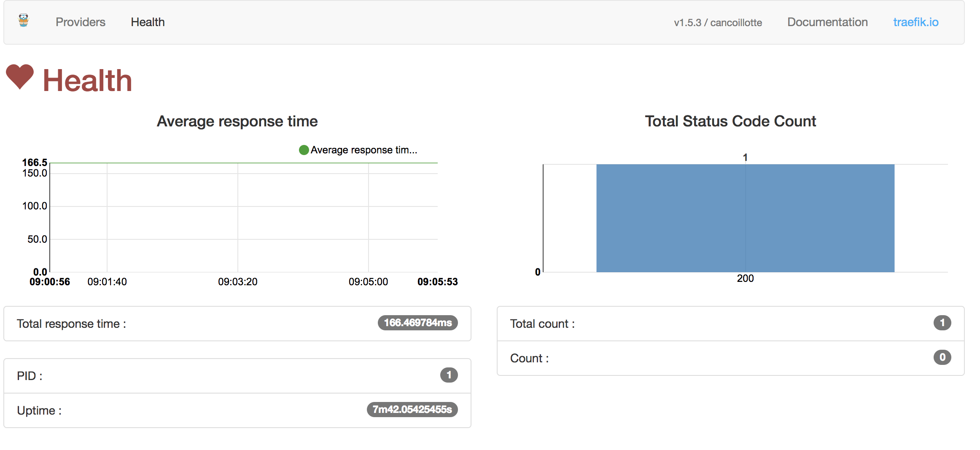Click the Count value badge showing 0
The width and height of the screenshot is (980, 450).
tap(942, 357)
